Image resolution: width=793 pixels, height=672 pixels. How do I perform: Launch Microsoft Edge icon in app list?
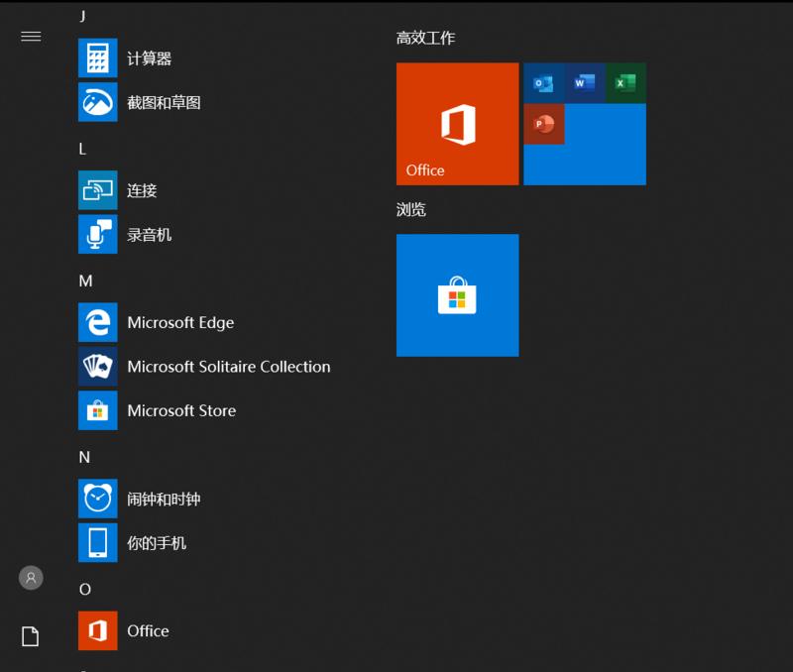pyautogui.click(x=97, y=322)
